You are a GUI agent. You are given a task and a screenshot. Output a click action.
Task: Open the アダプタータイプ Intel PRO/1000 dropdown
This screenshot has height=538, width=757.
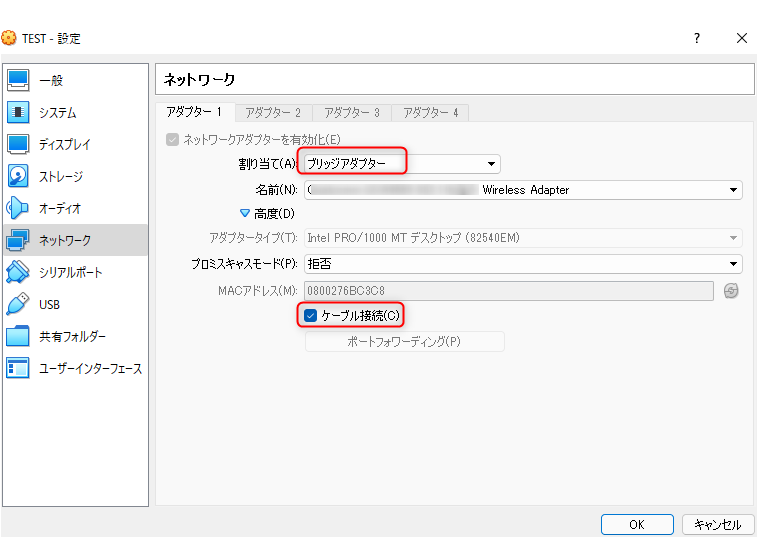point(523,238)
